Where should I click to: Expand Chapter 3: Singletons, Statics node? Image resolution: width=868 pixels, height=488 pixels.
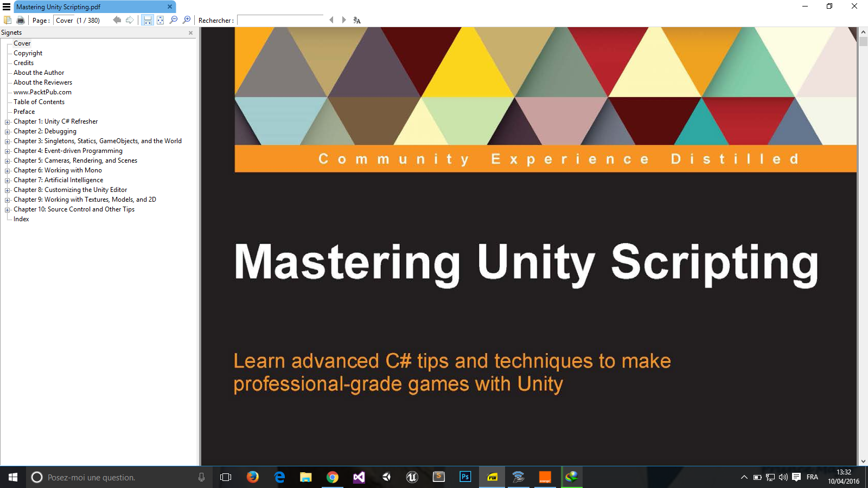tap(8, 142)
